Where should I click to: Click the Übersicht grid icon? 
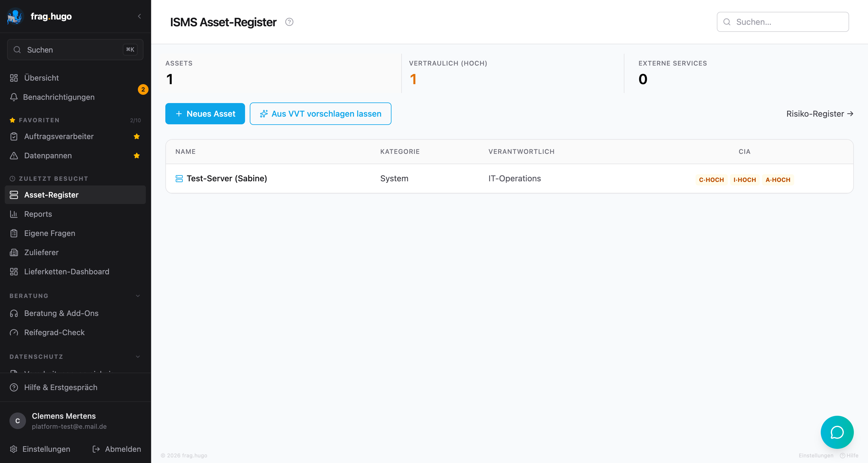14,78
